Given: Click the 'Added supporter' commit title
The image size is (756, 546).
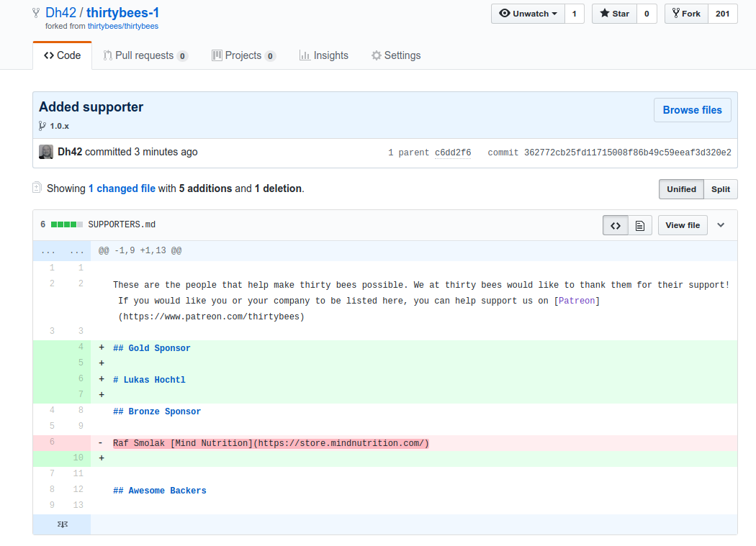Looking at the screenshot, I should tap(91, 107).
